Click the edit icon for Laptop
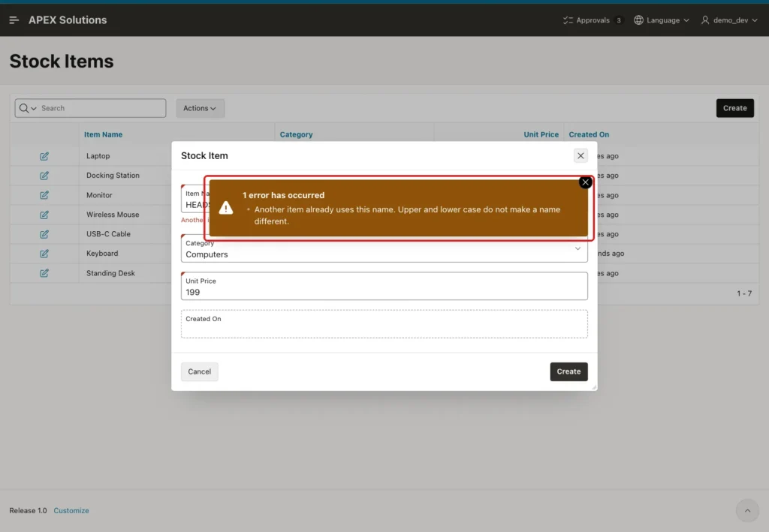Image resolution: width=769 pixels, height=532 pixels. (44, 156)
